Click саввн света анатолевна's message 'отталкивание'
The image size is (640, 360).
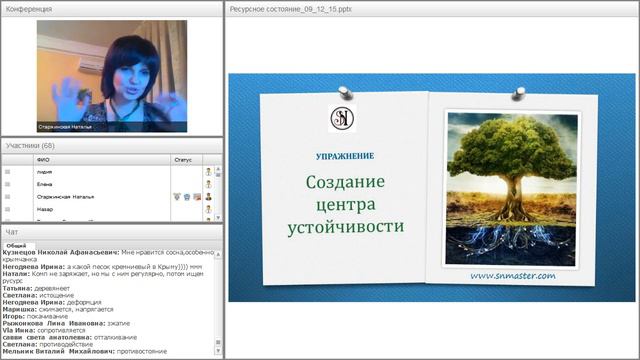[x=69, y=338]
